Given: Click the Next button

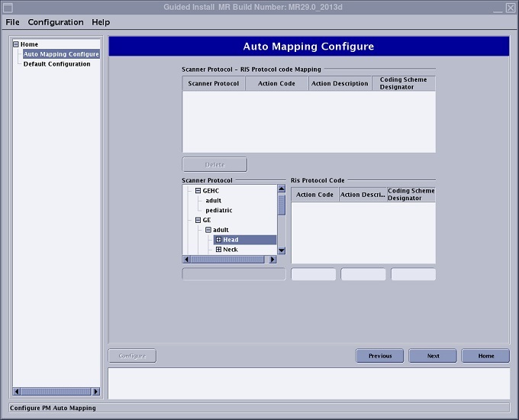Looking at the screenshot, I should pyautogui.click(x=433, y=356).
